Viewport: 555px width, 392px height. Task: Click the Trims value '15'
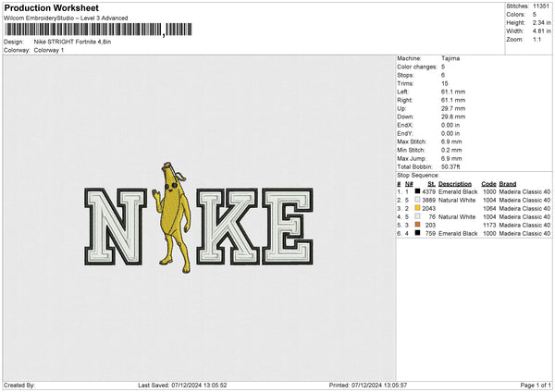tap(445, 83)
